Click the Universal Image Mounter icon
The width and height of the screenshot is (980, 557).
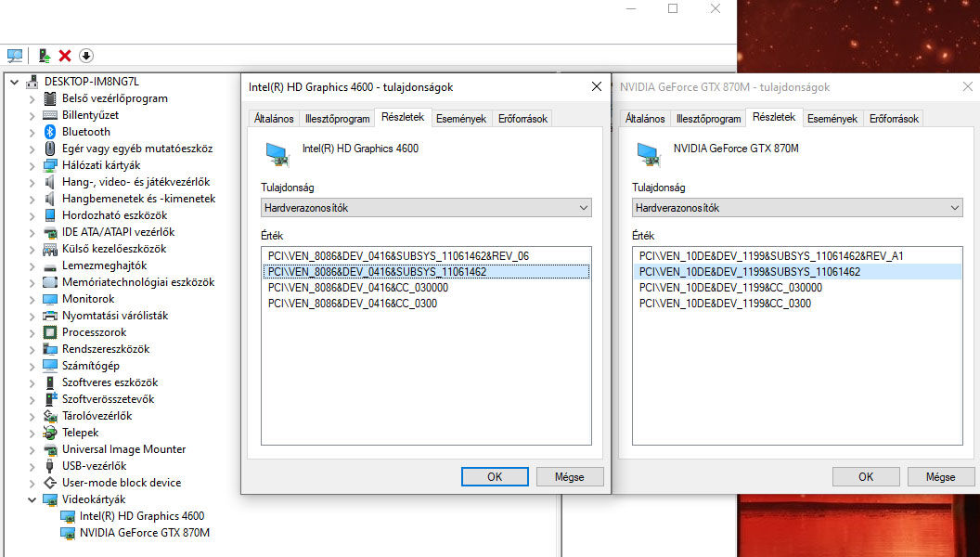(50, 449)
